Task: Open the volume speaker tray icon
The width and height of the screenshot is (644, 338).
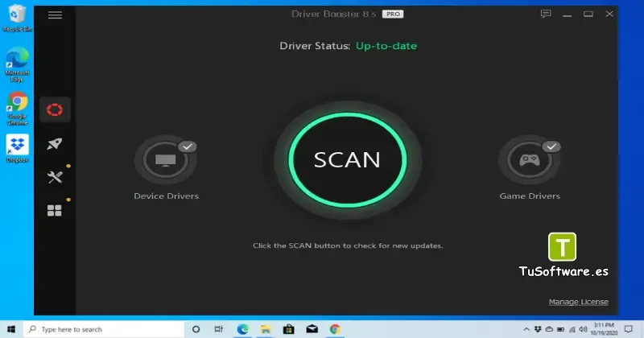Action: coord(583,329)
